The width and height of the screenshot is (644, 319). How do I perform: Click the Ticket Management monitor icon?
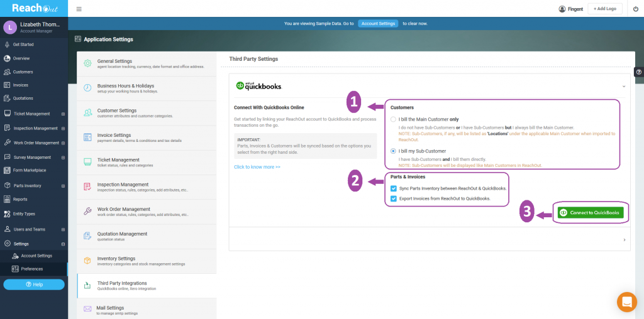click(x=87, y=162)
